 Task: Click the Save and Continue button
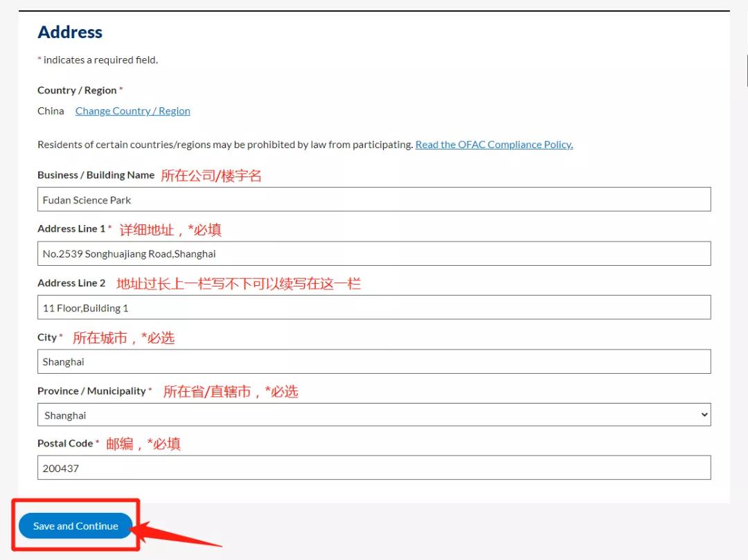coord(75,525)
